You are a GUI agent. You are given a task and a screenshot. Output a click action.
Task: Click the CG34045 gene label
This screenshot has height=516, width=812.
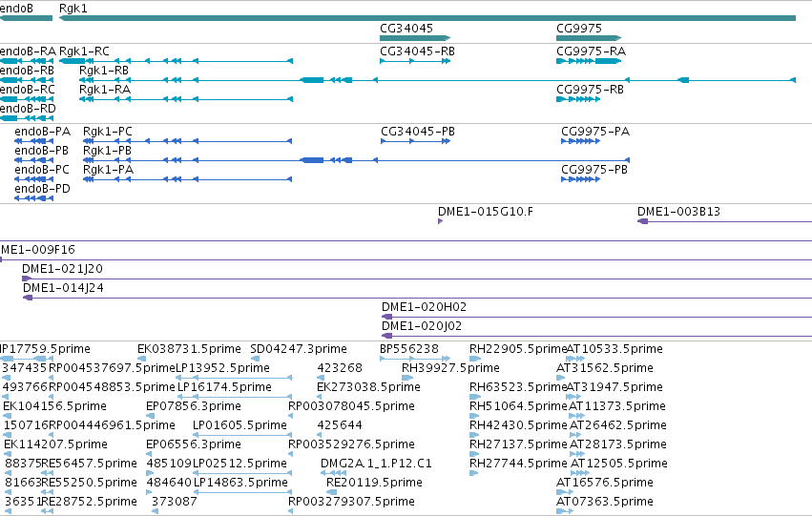click(406, 29)
